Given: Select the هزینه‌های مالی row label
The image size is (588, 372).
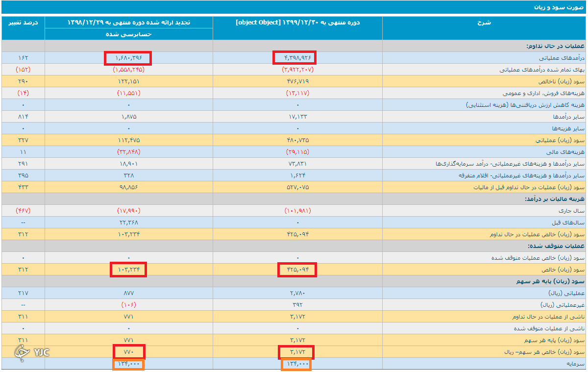Looking at the screenshot, I should point(566,152).
